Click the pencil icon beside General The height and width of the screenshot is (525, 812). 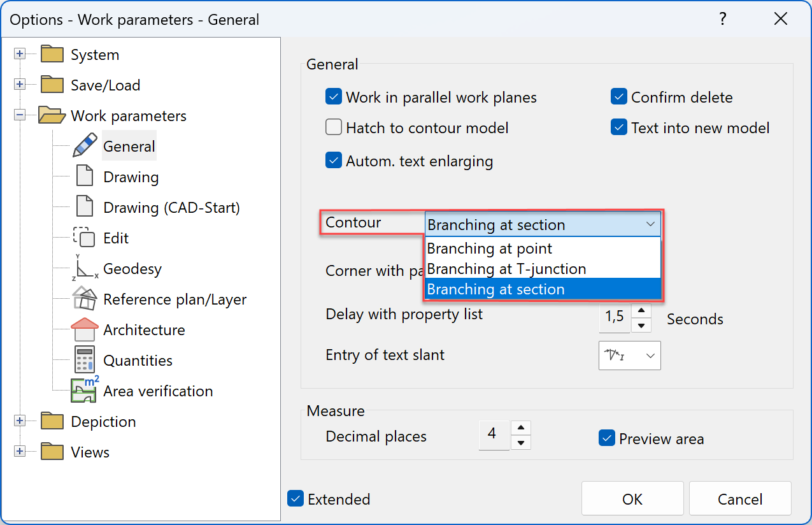(85, 146)
